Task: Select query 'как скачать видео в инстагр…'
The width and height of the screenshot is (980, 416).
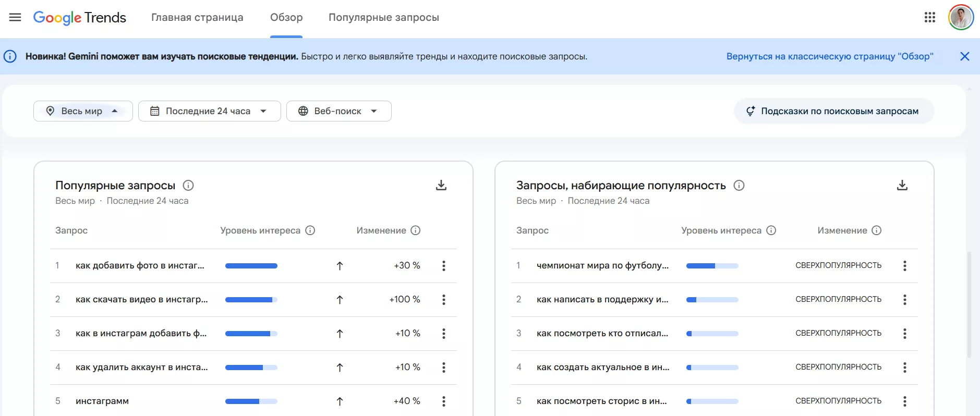Action: [141, 299]
